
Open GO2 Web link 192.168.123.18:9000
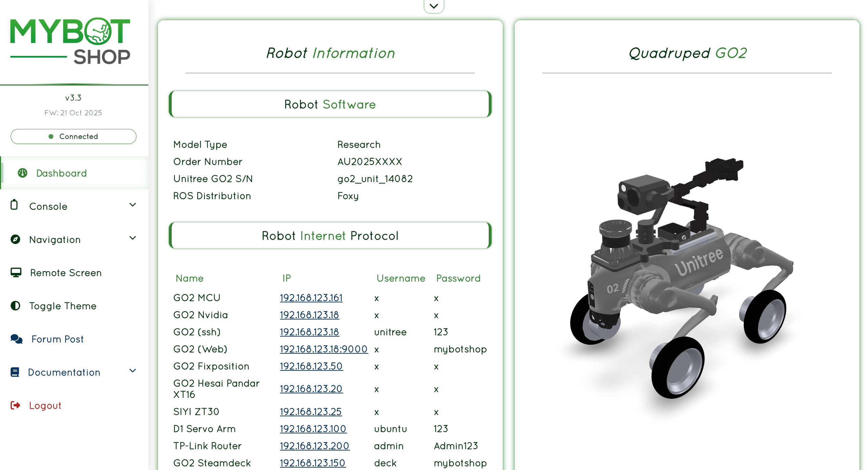323,349
